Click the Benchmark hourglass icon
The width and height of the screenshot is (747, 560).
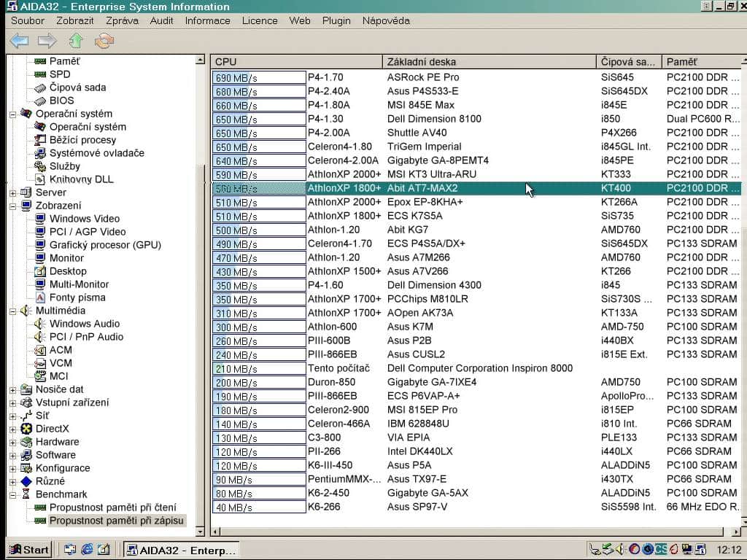(27, 494)
